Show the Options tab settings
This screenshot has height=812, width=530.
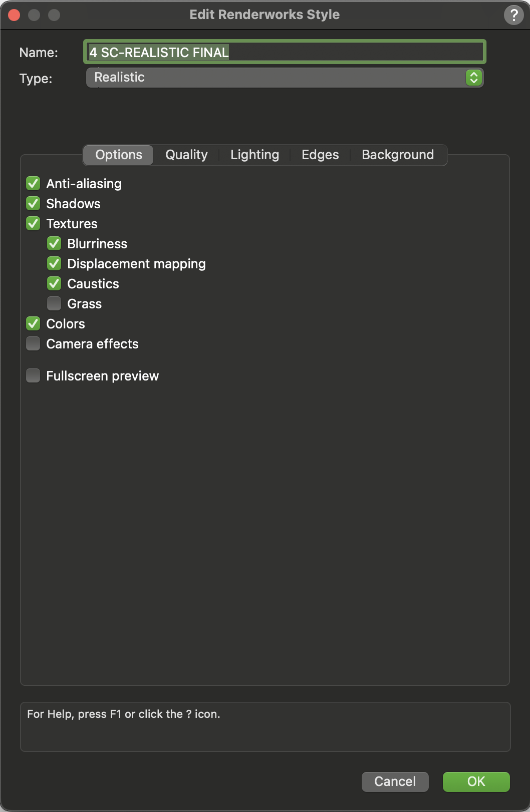pyautogui.click(x=118, y=155)
